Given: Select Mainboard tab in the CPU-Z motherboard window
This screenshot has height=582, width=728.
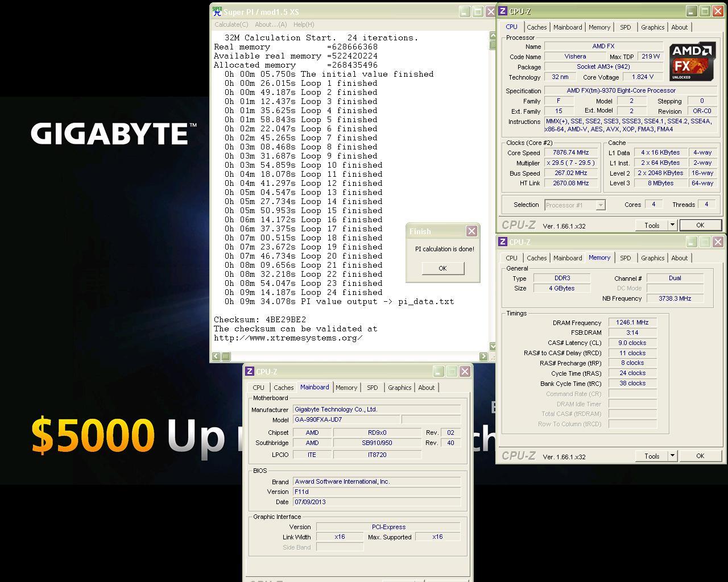Looking at the screenshot, I should tap(315, 387).
